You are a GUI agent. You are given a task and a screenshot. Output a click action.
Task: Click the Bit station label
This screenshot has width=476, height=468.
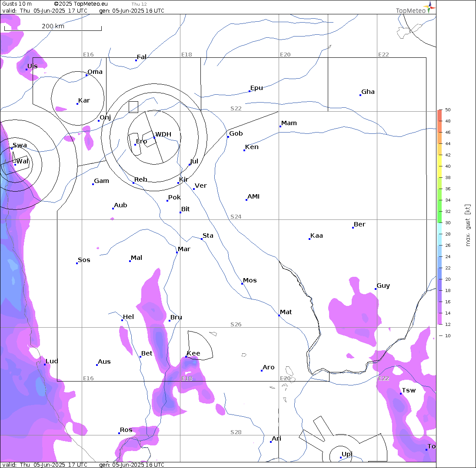tap(186, 209)
